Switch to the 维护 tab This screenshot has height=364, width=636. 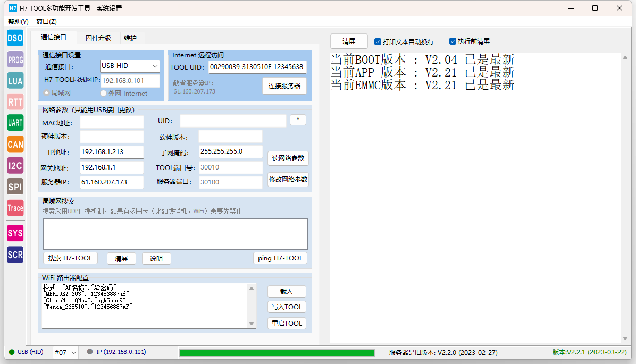point(130,38)
